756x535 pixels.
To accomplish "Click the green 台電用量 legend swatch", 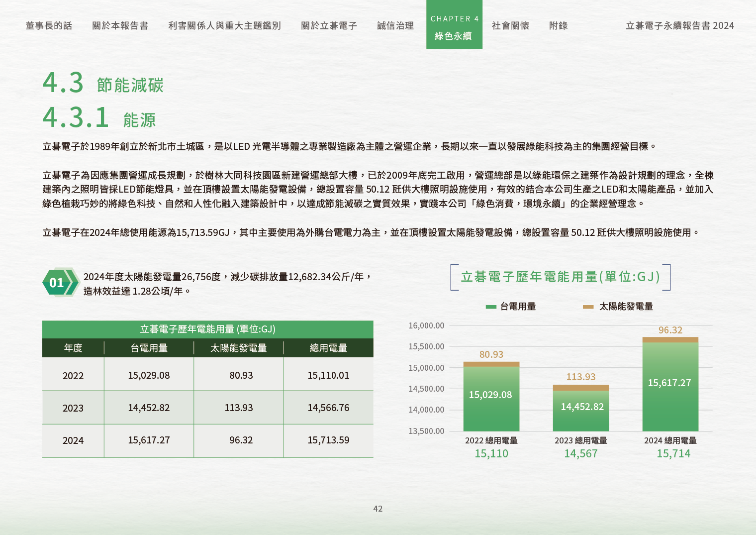I will pyautogui.click(x=491, y=307).
